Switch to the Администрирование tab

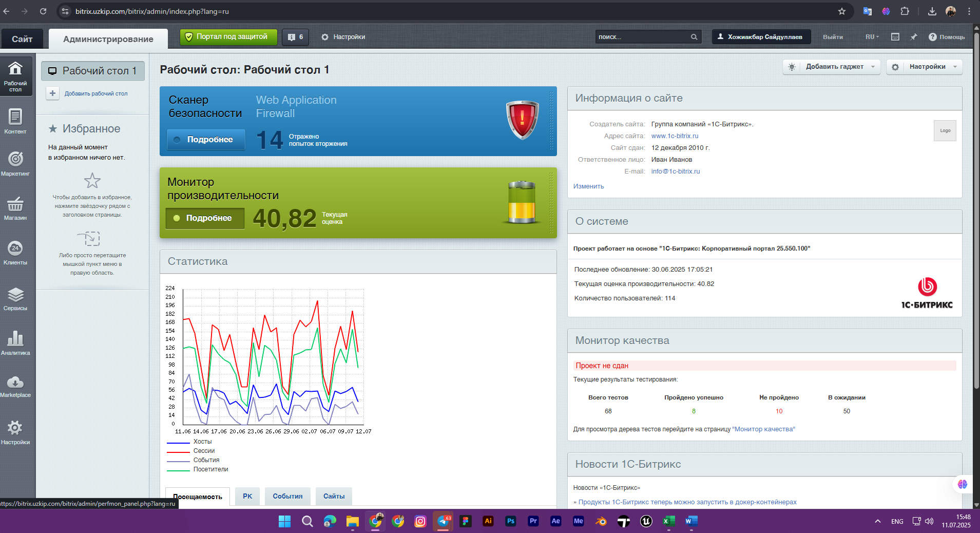coord(108,39)
